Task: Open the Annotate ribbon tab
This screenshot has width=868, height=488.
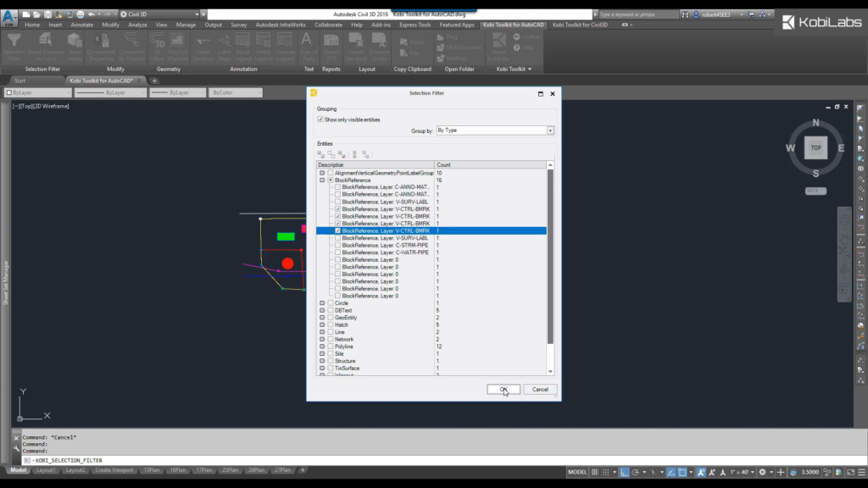Action: [x=82, y=25]
